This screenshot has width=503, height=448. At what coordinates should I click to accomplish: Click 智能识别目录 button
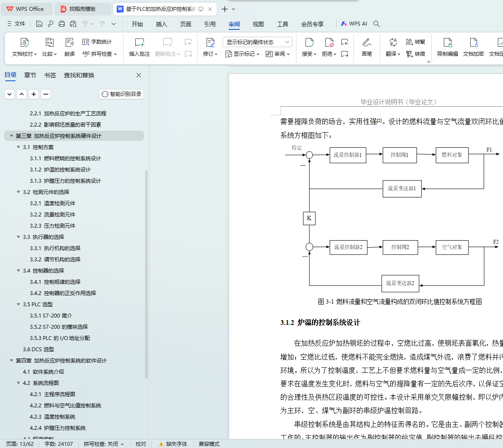click(121, 94)
